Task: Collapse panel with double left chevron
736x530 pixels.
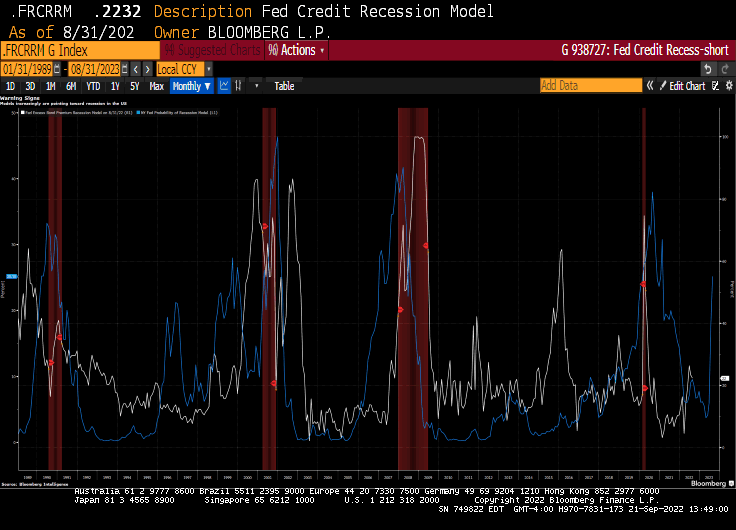Action: (650, 86)
